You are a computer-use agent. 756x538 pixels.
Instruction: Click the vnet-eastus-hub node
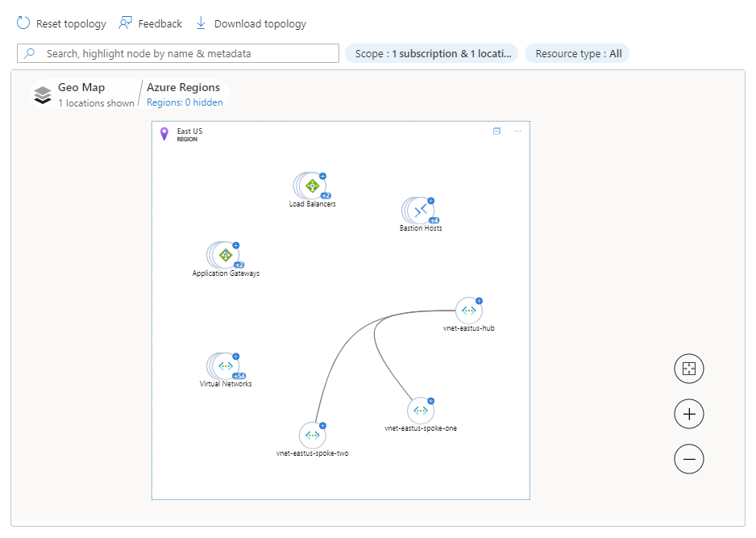click(468, 311)
